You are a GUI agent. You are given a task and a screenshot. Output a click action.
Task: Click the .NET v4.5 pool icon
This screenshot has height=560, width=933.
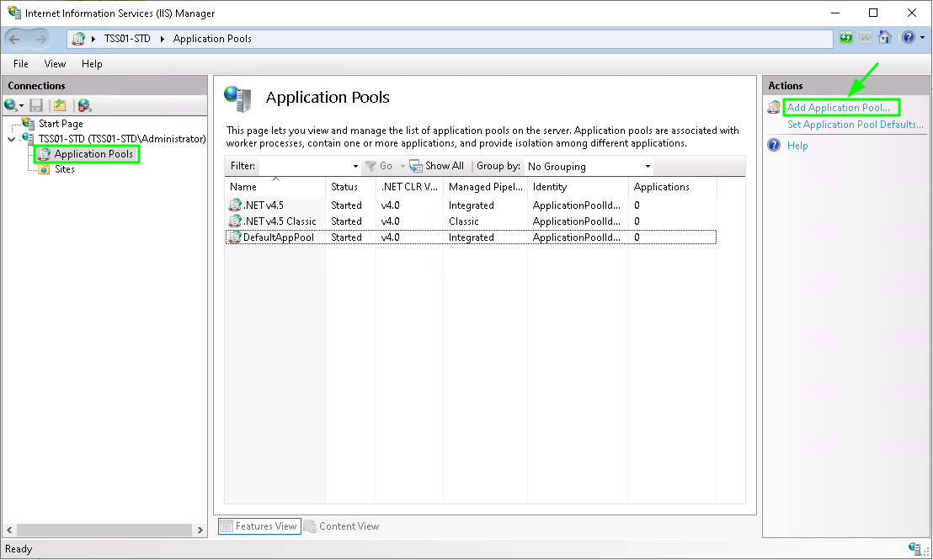(235, 205)
